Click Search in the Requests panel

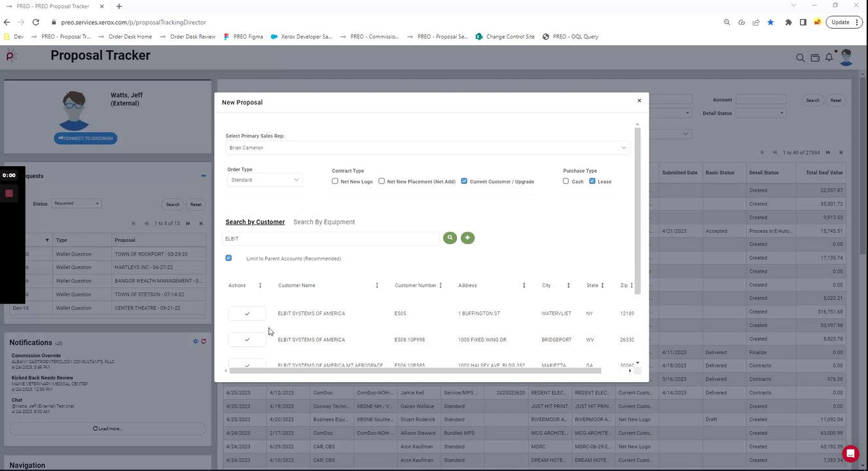173,204
